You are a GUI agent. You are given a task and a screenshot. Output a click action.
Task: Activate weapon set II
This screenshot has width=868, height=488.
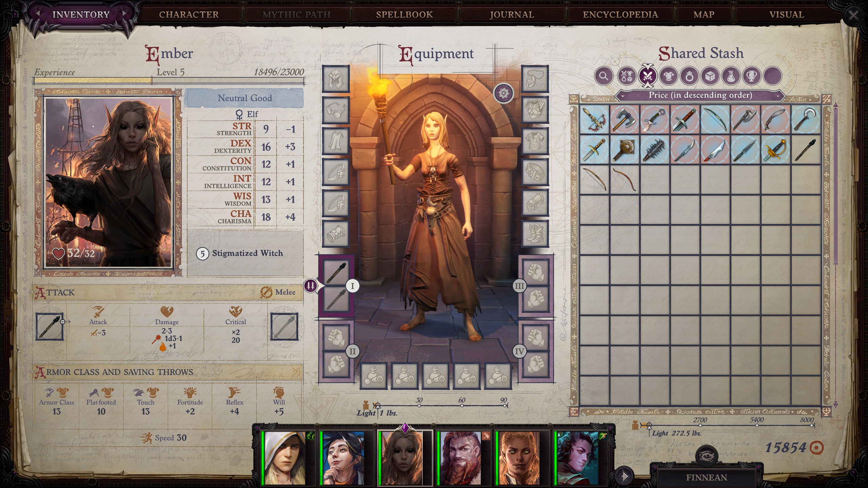point(352,351)
